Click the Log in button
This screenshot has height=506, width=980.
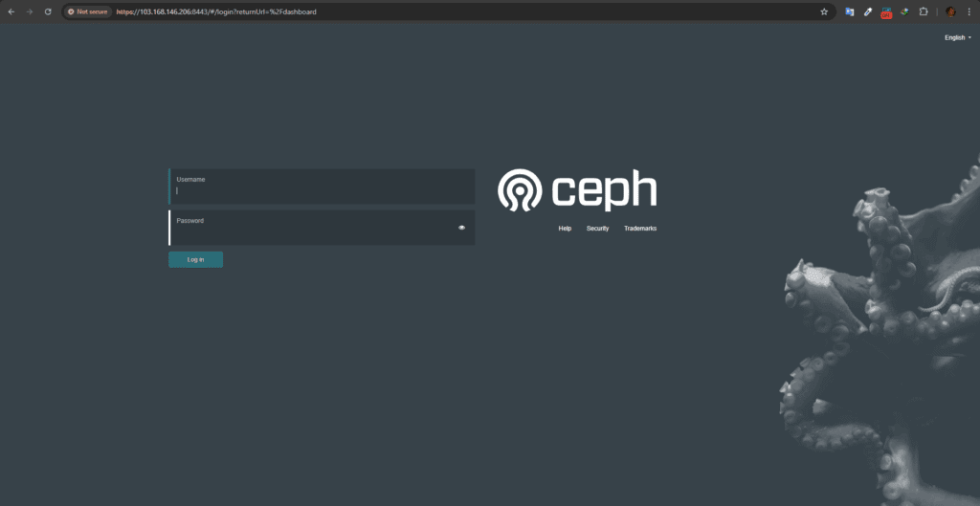(x=195, y=260)
